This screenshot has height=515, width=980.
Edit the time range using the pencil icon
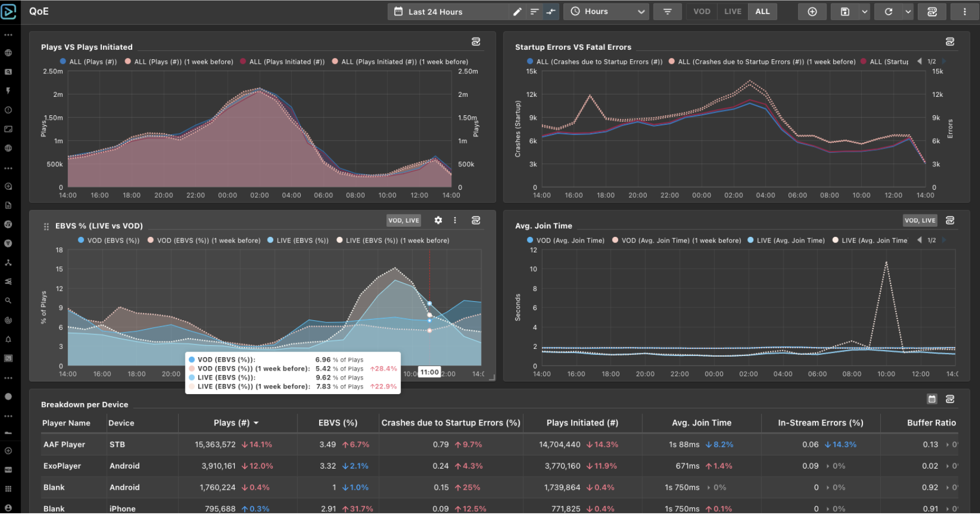pos(517,11)
